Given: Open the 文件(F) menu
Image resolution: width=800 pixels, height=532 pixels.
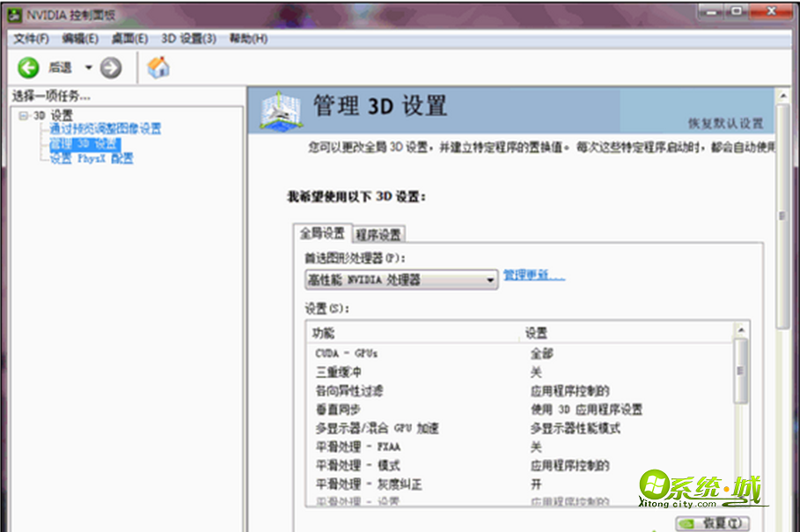Looking at the screenshot, I should [31, 39].
